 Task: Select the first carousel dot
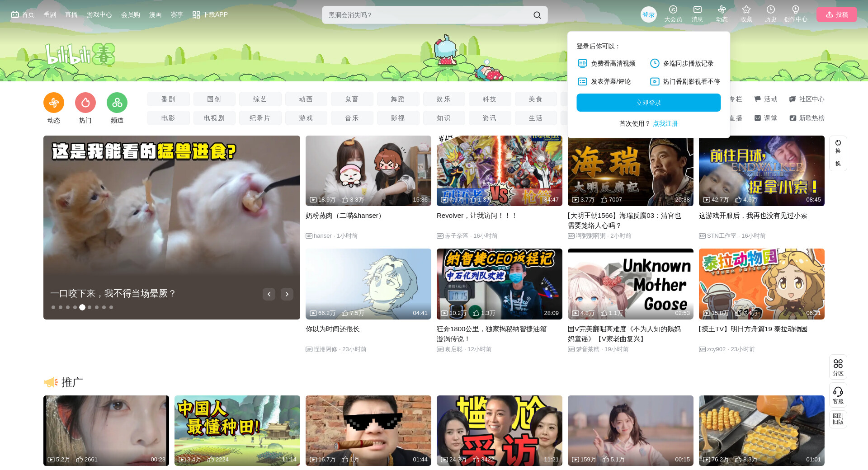tap(53, 307)
